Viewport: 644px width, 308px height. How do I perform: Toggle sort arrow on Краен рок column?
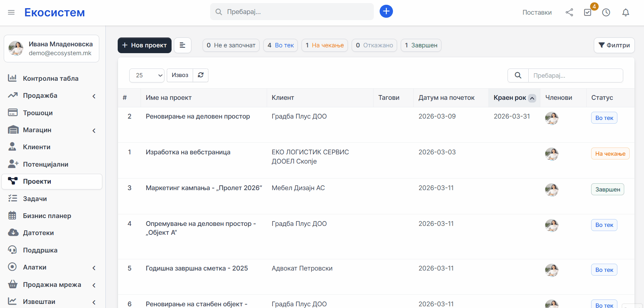tap(532, 98)
